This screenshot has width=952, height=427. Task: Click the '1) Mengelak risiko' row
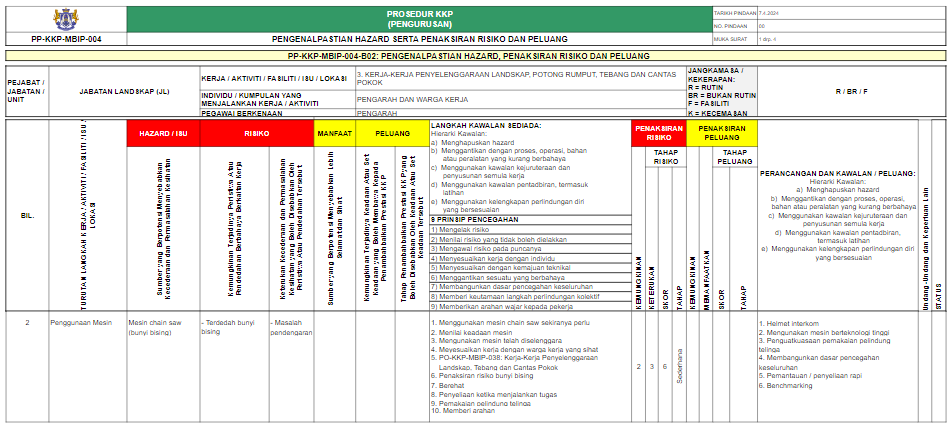tap(530, 230)
